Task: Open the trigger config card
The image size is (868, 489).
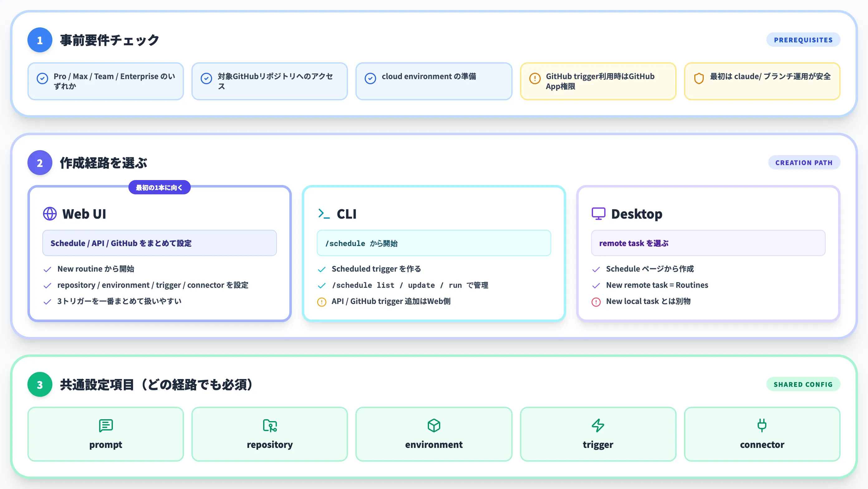Action: (x=598, y=434)
